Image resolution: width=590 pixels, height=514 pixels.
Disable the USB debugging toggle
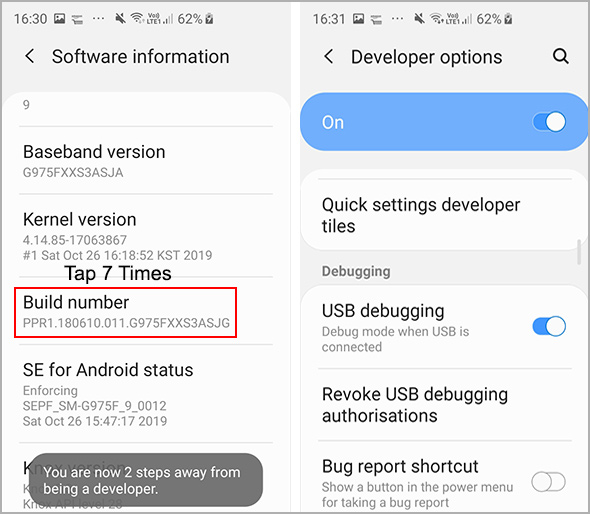click(x=549, y=326)
